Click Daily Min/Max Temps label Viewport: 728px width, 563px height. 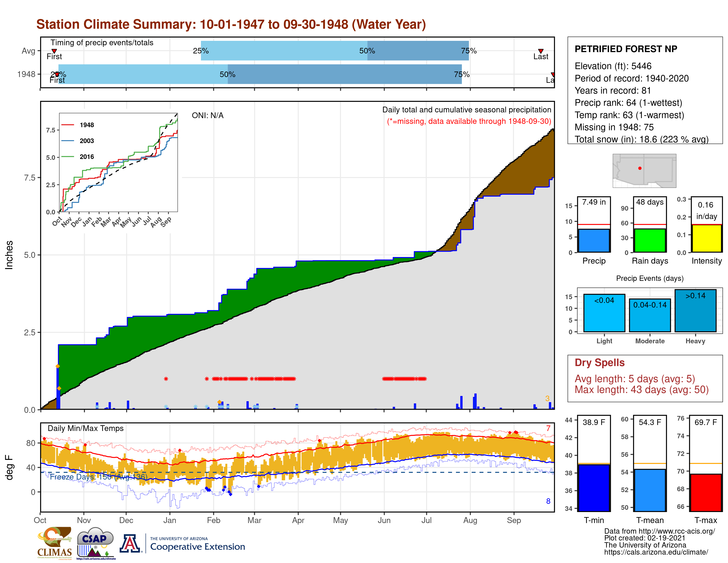pyautogui.click(x=86, y=428)
